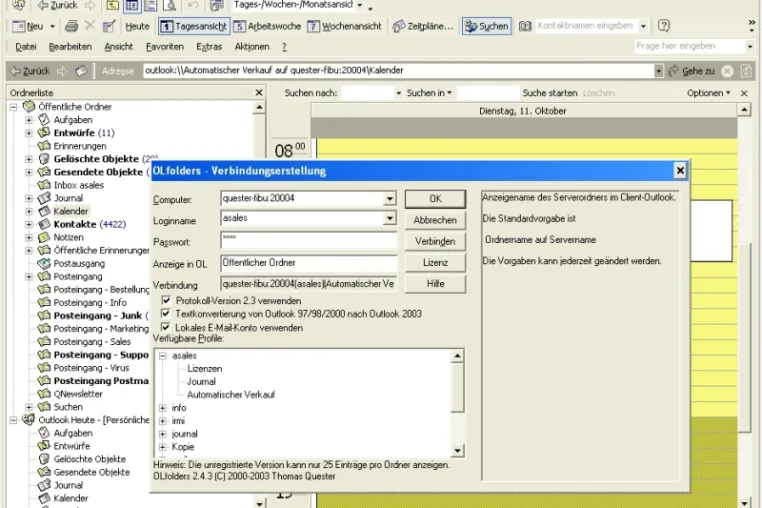
Task: Open the Favoriten menu
Action: pyautogui.click(x=165, y=47)
